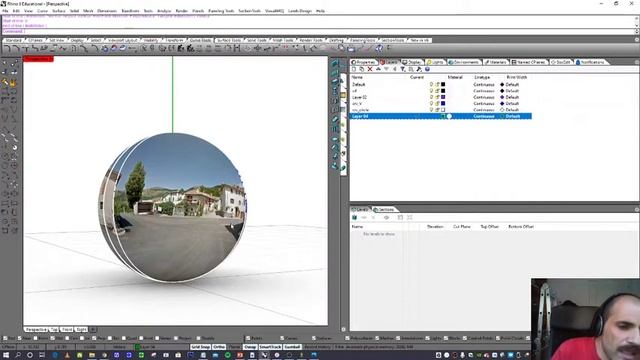
Task: Delete layer with the red X icon
Action: click(370, 69)
